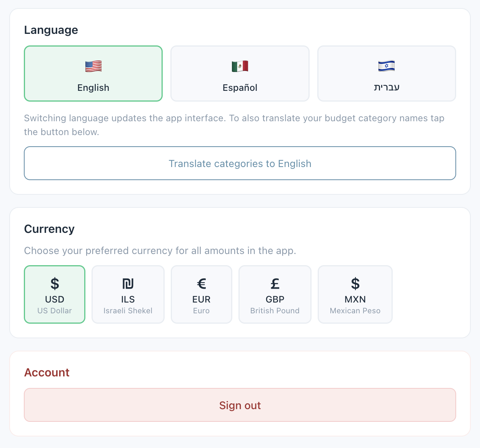Click the dollar sign above USD
Image resolution: width=480 pixels, height=448 pixels.
pyautogui.click(x=55, y=284)
